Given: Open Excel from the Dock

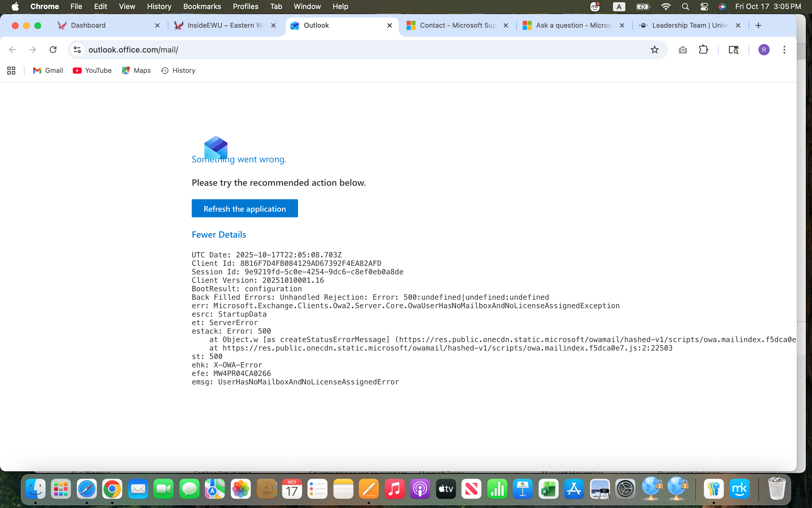Looking at the screenshot, I should [x=549, y=489].
